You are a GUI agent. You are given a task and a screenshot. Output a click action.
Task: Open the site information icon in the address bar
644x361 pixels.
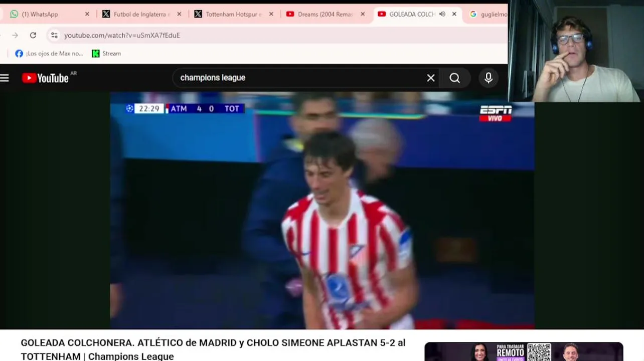[x=54, y=35]
